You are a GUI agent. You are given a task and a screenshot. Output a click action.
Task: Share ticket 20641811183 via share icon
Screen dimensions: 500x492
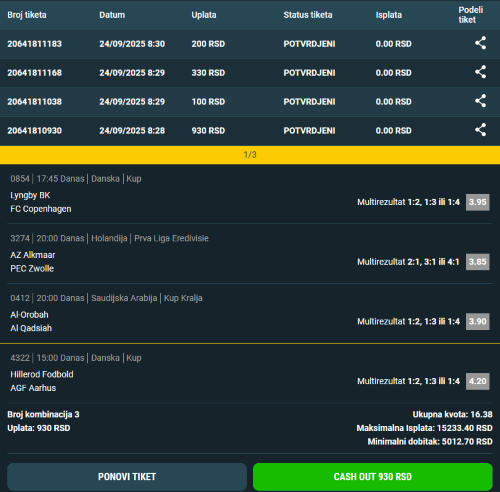[x=480, y=43]
